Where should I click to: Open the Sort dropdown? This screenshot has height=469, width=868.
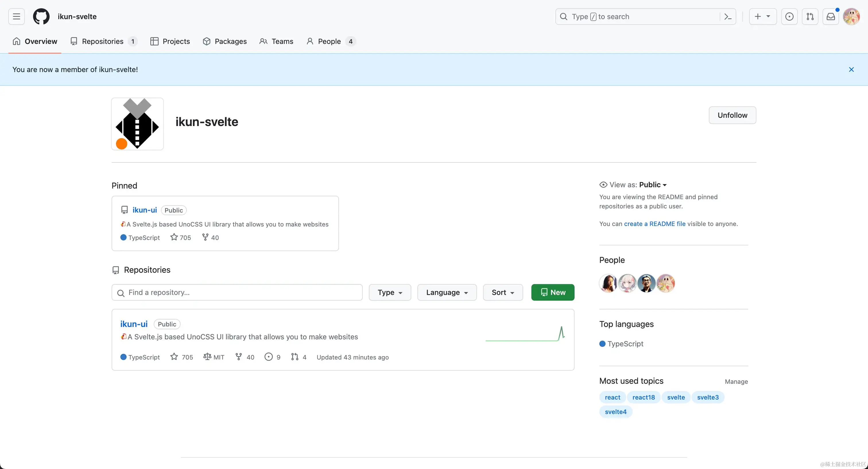pyautogui.click(x=503, y=292)
